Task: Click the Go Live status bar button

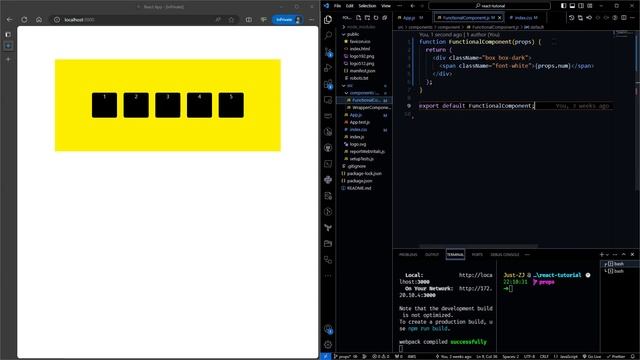Action: click(592, 356)
